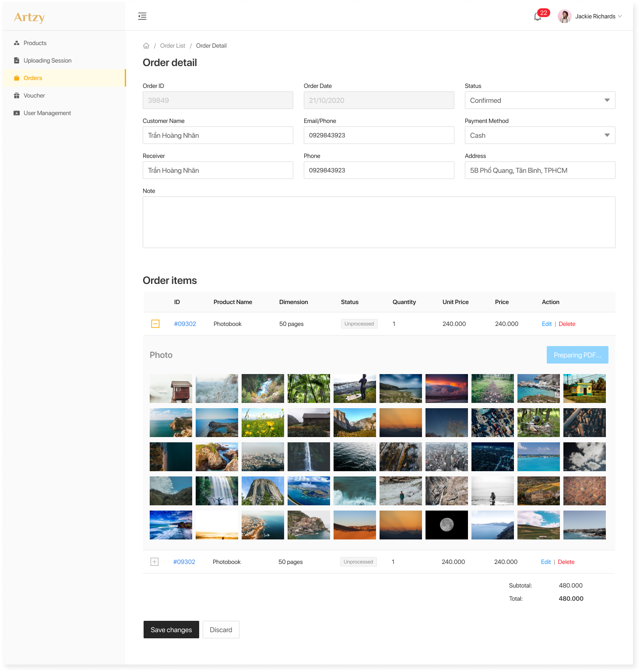Click the Unit Price column header
Image resolution: width=640 pixels, height=672 pixels.
[455, 302]
